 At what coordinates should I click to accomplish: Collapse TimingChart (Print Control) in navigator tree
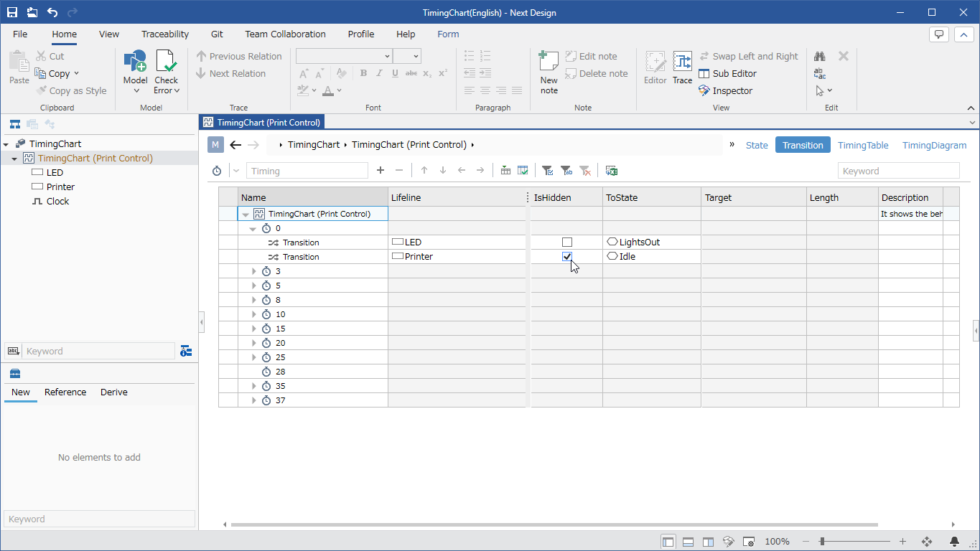14,159
